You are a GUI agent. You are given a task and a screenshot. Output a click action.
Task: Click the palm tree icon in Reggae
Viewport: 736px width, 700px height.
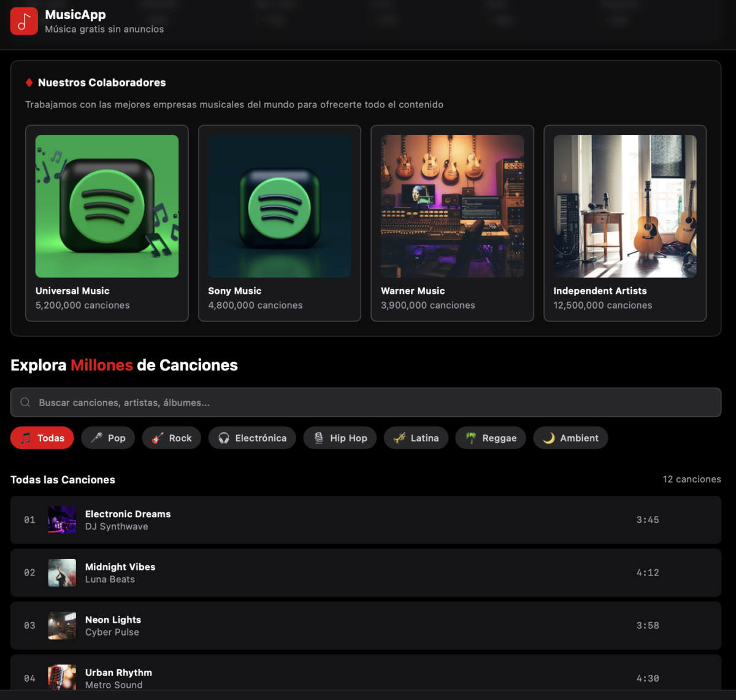coord(471,438)
